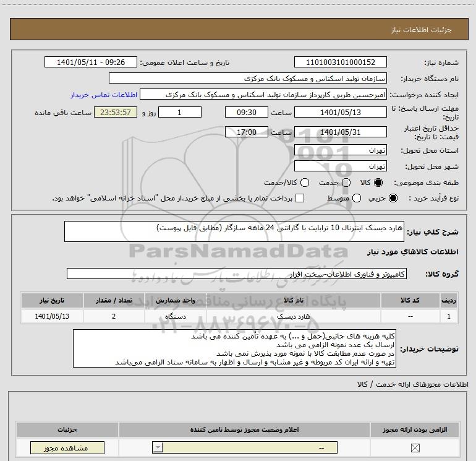This screenshot has height=461, width=476.
Task: Click the delivery city تهران field
Action: (x=340, y=166)
